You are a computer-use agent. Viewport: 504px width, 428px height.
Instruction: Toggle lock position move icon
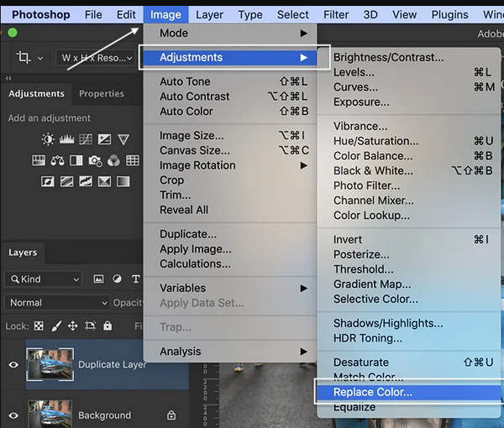(x=73, y=326)
